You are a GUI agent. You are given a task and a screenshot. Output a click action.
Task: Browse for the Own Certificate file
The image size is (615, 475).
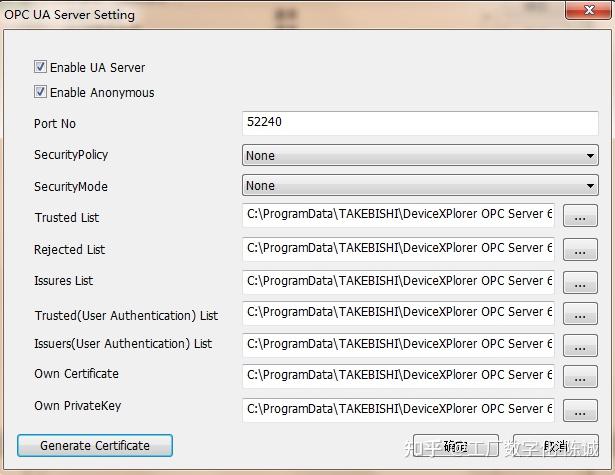click(580, 377)
